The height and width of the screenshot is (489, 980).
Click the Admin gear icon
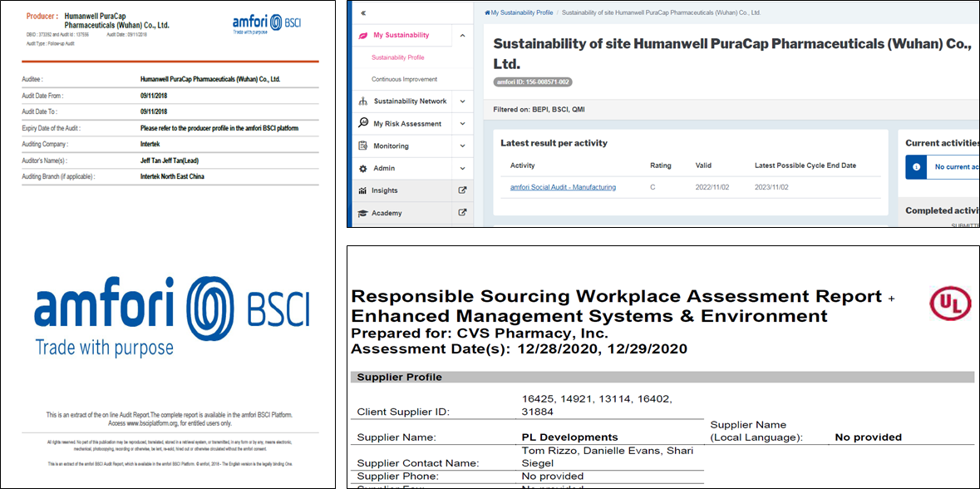coord(363,168)
